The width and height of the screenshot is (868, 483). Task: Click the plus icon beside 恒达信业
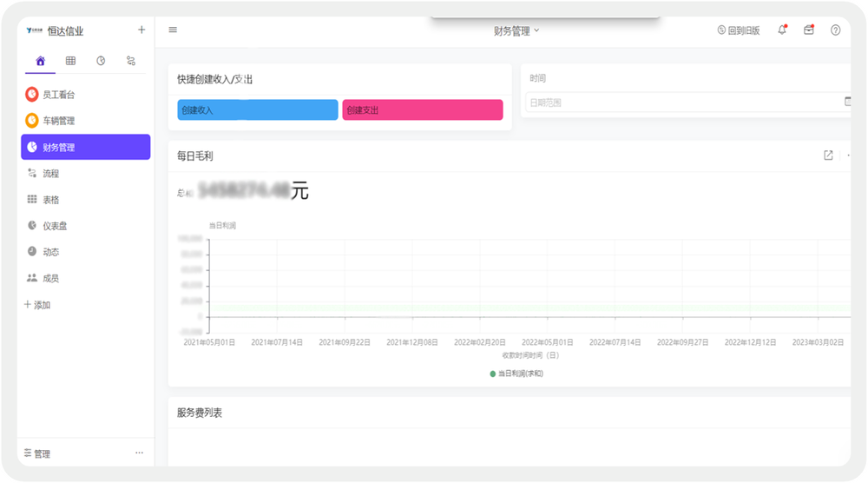(141, 30)
